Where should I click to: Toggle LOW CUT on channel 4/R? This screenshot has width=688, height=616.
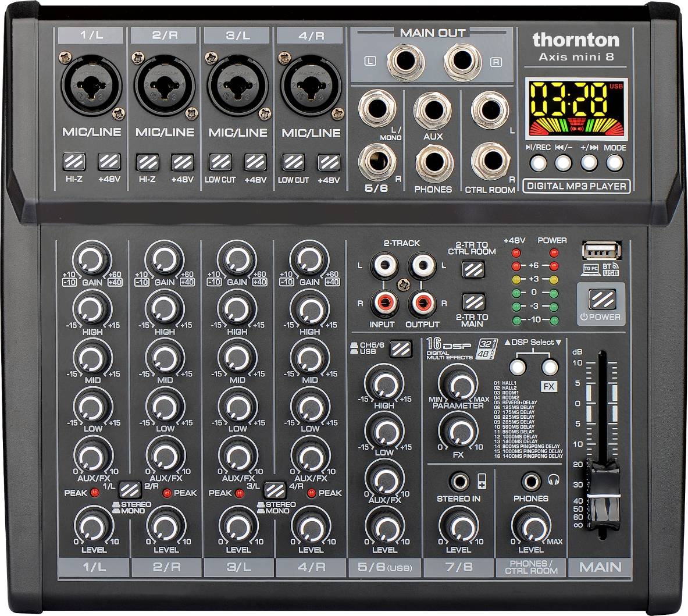[x=294, y=162]
